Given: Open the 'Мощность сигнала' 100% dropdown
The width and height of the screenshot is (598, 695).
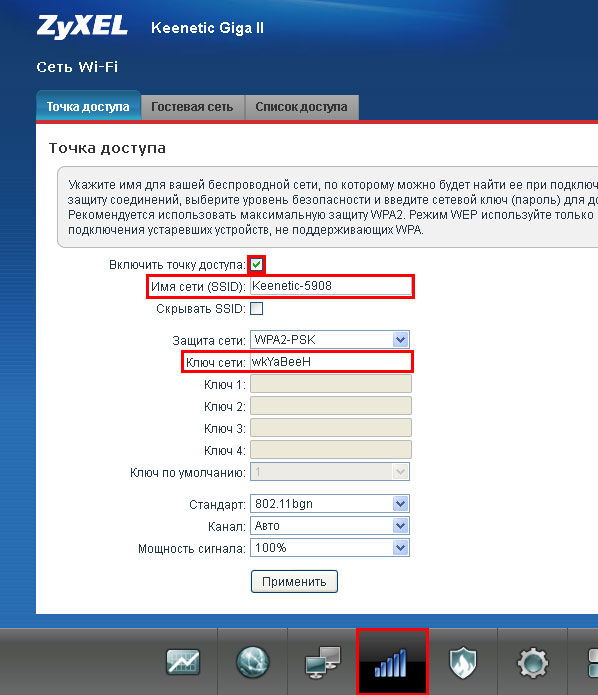Looking at the screenshot, I should click(330, 548).
